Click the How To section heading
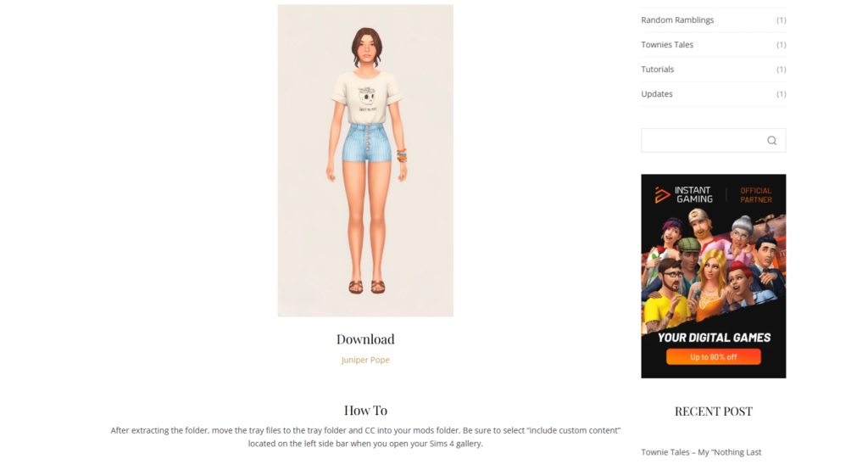Image resolution: width=868 pixels, height=470 pixels. pos(365,410)
